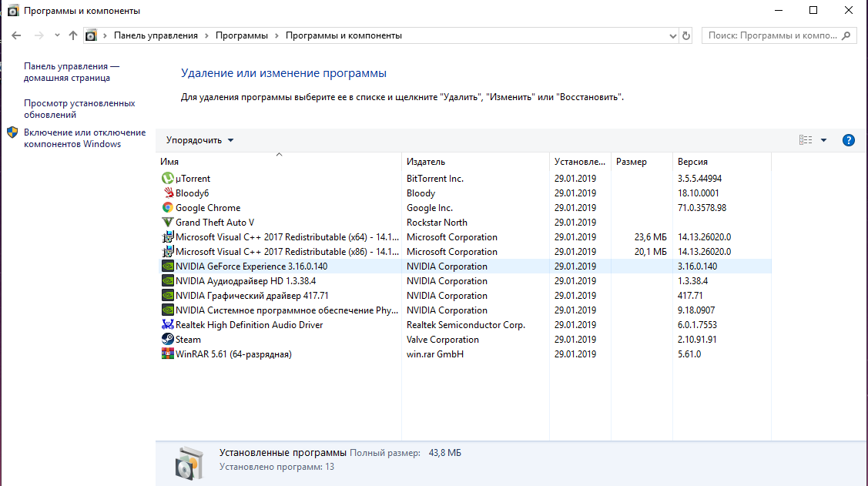Image resolution: width=868 pixels, height=486 pixels.
Task: Click size 23,6 МБ cell
Action: [x=651, y=237]
